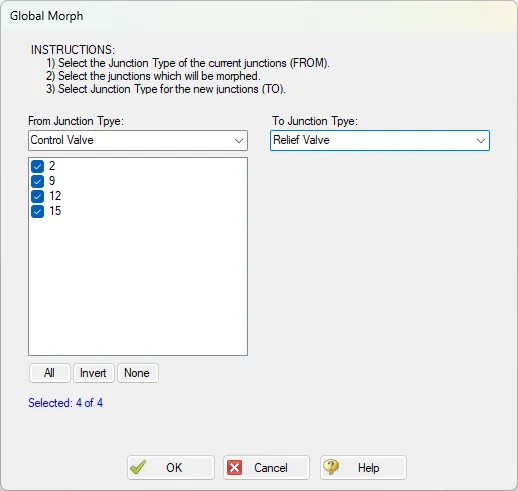Viewport: 518px width, 491px height.
Task: Click the Global Morph title bar
Action: [x=259, y=16]
